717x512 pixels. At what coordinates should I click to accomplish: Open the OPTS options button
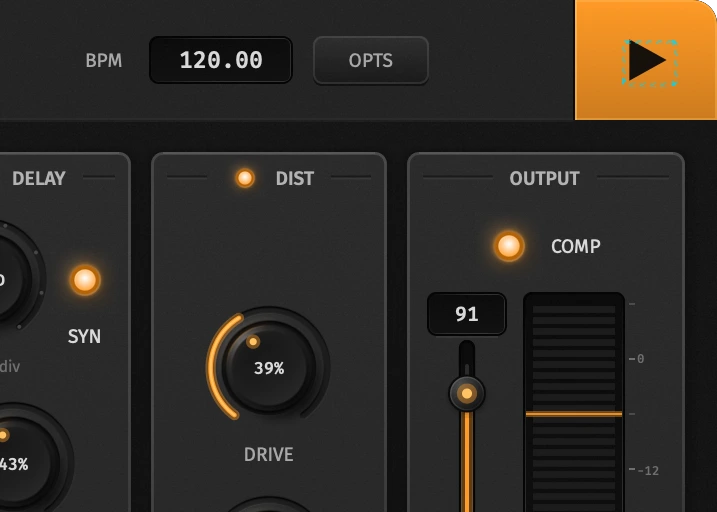pyautogui.click(x=370, y=60)
